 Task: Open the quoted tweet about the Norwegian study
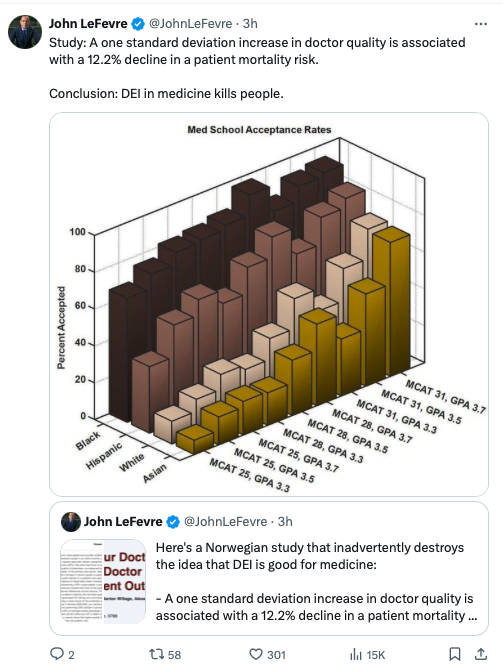click(x=269, y=568)
